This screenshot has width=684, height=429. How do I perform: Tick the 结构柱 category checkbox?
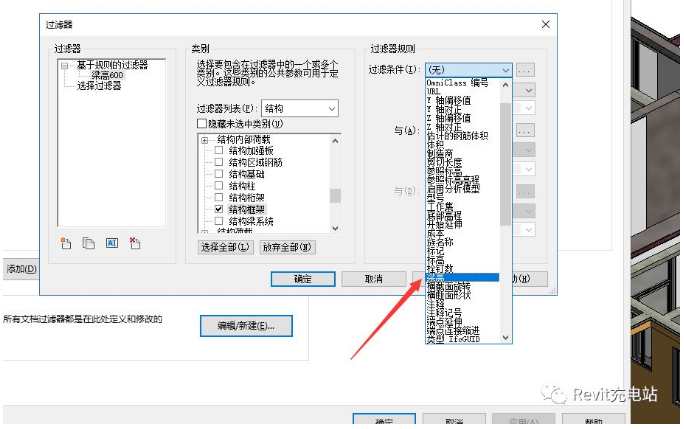(x=219, y=186)
